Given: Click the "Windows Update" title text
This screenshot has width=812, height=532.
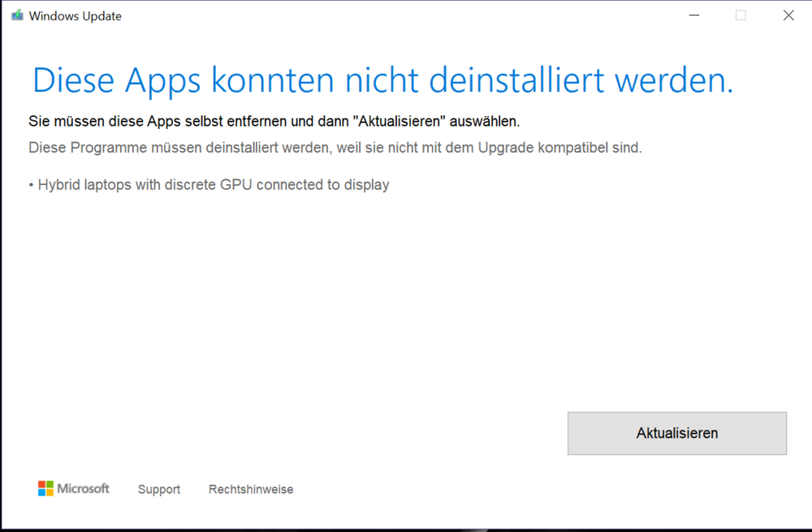Looking at the screenshot, I should [x=75, y=16].
